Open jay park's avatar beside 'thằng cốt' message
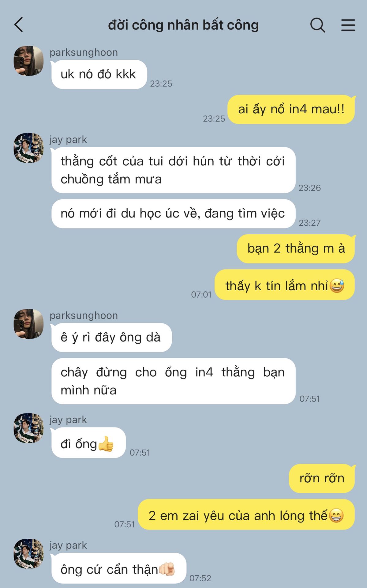The width and height of the screenshot is (367, 588). point(28,148)
